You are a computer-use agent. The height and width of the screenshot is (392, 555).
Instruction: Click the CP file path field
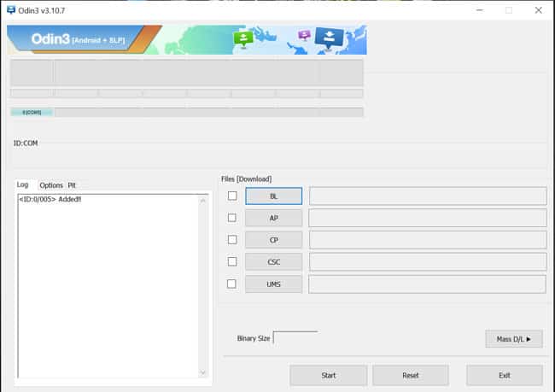[428, 240]
